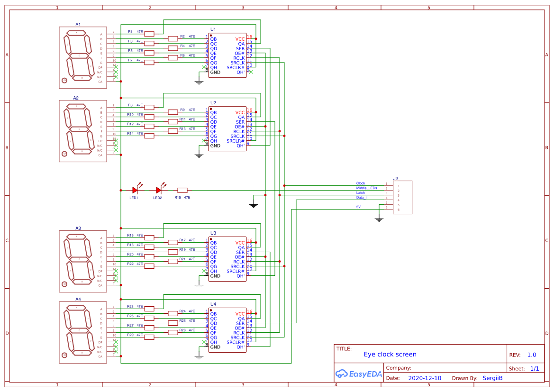Click seven-segment display A1

point(82,57)
